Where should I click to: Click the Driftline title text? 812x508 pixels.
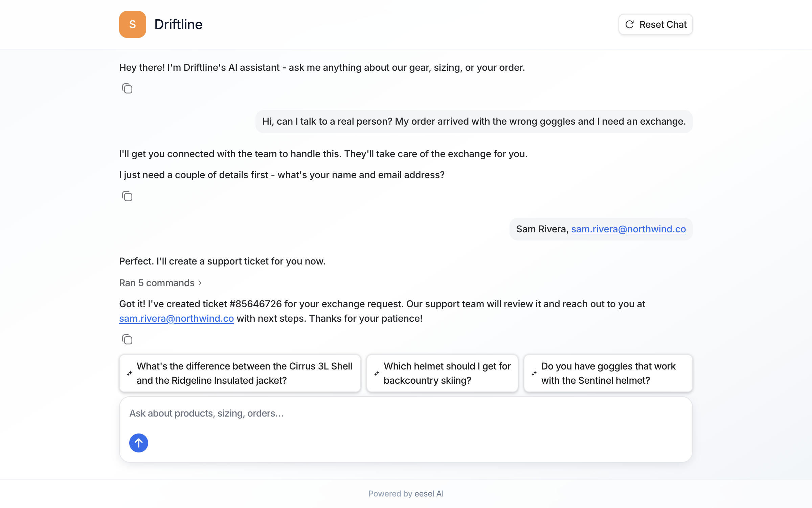point(178,24)
